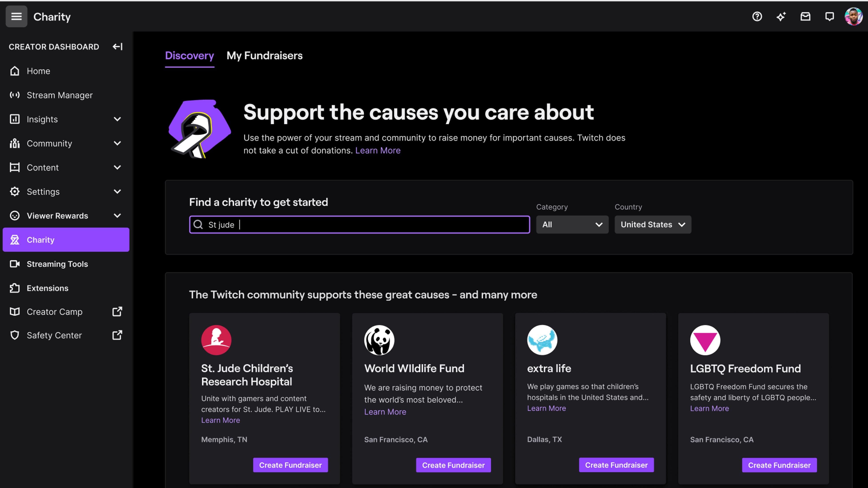
Task: Switch to the My Fundraisers tab
Action: click(x=265, y=56)
